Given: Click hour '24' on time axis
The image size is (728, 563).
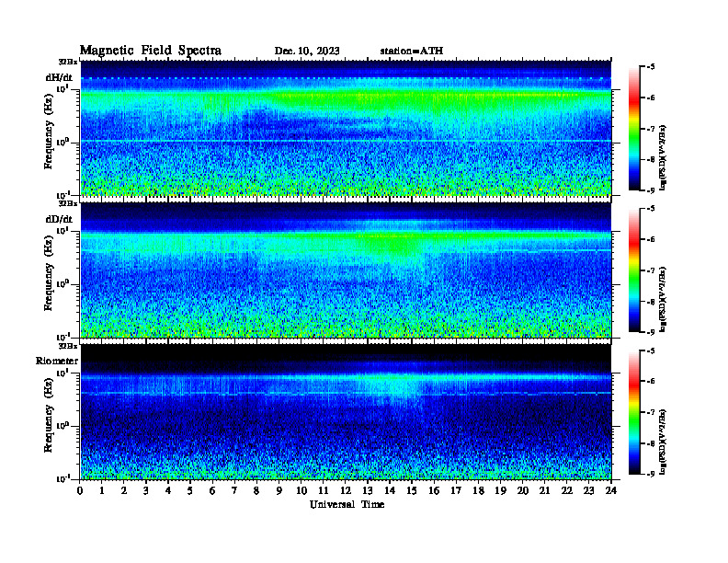Looking at the screenshot, I should coord(611,491).
